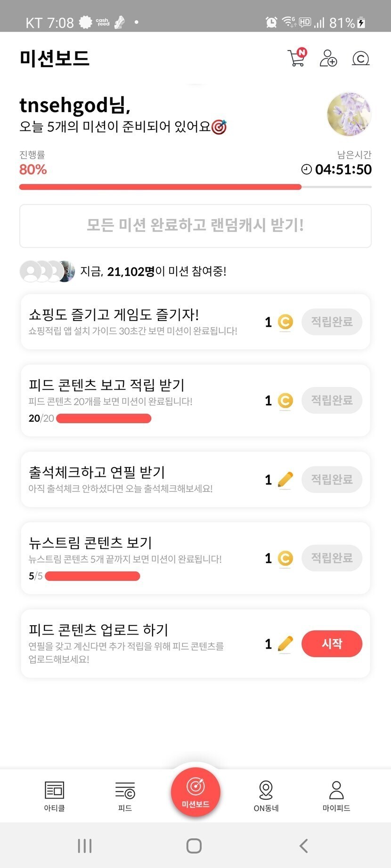Tap the pencil icon on attendance mission
Viewport: 391px width, 868px height.
click(285, 480)
